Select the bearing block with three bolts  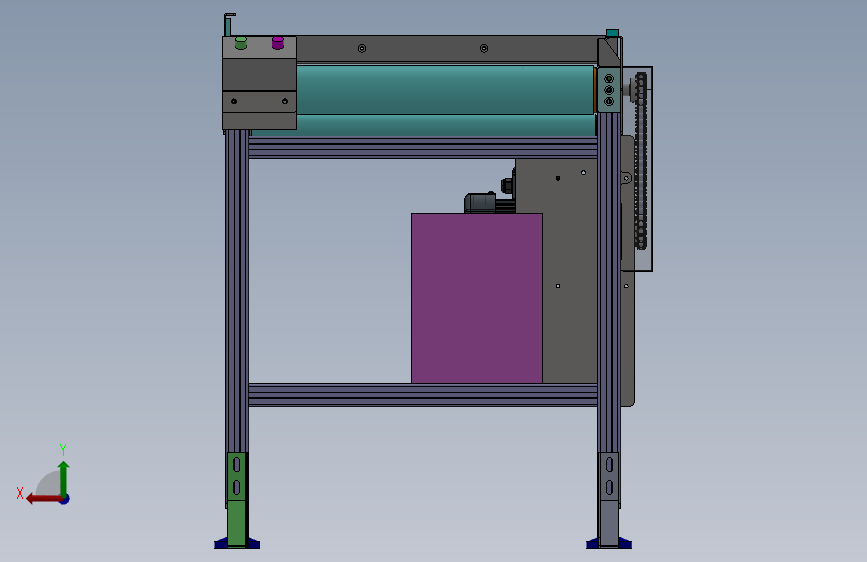coord(609,90)
